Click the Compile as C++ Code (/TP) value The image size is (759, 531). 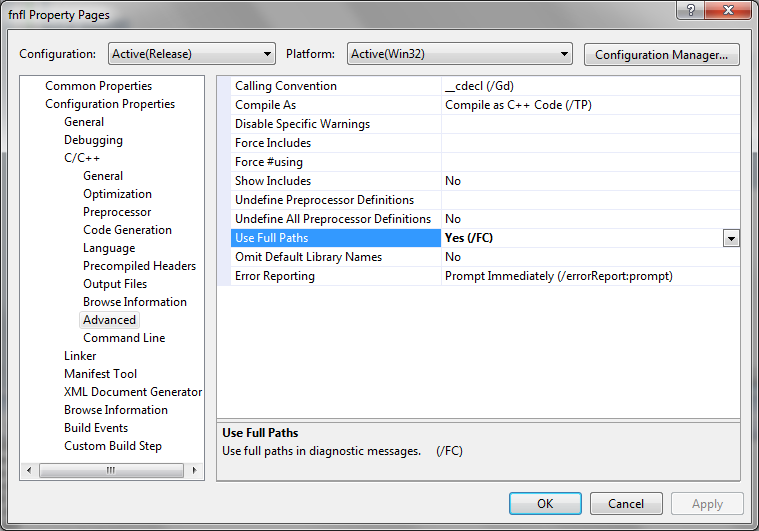coord(518,105)
